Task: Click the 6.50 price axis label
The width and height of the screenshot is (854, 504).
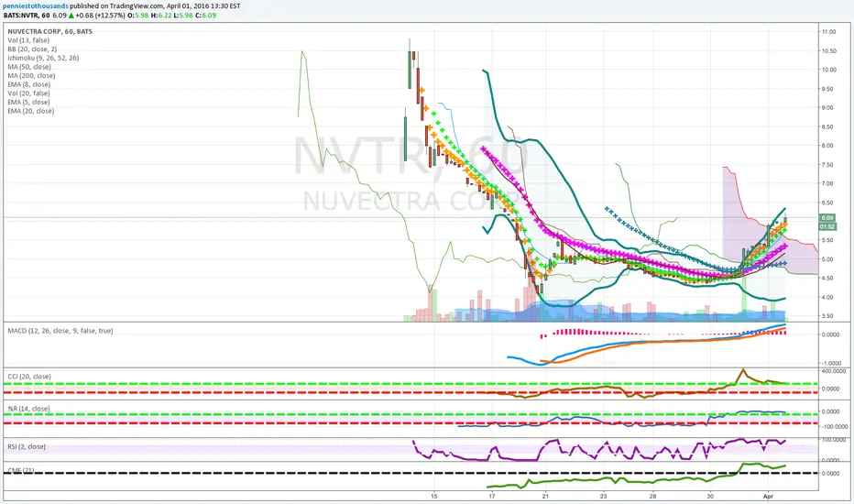Action: click(827, 203)
